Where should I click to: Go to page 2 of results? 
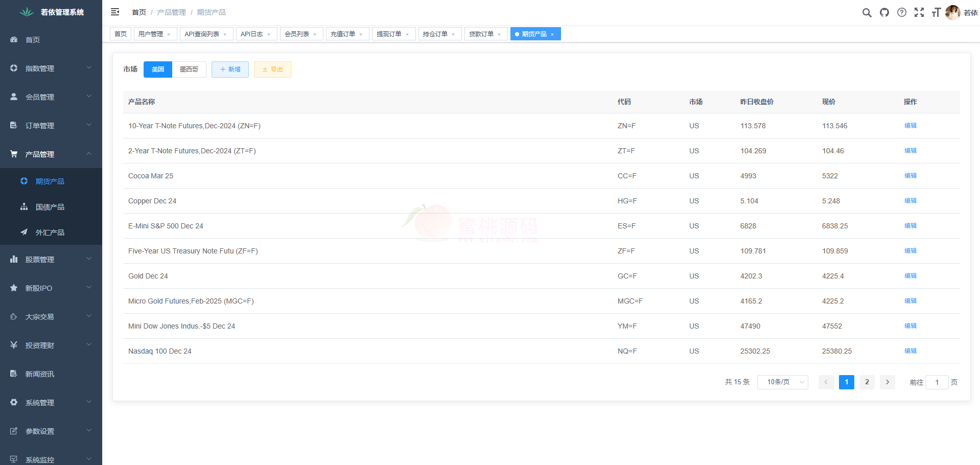867,382
